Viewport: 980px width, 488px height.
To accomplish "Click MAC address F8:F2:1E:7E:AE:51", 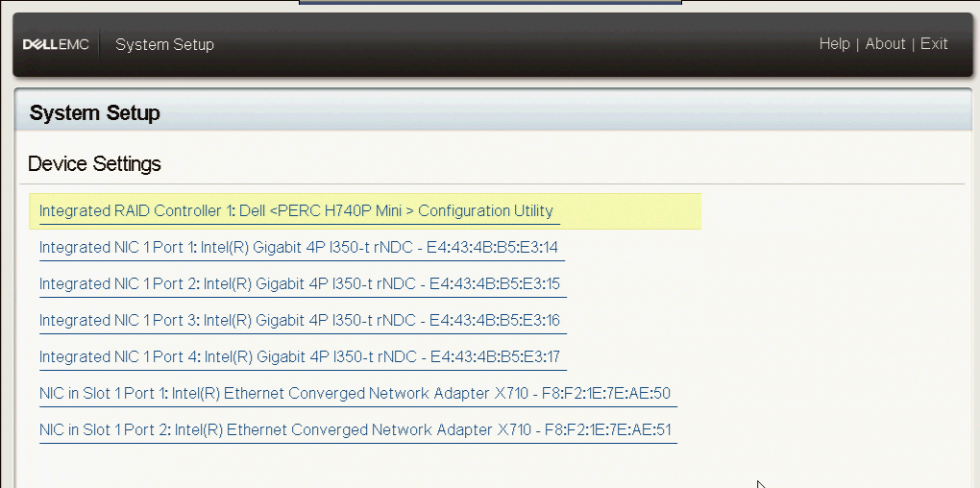I will pyautogui.click(x=607, y=430).
